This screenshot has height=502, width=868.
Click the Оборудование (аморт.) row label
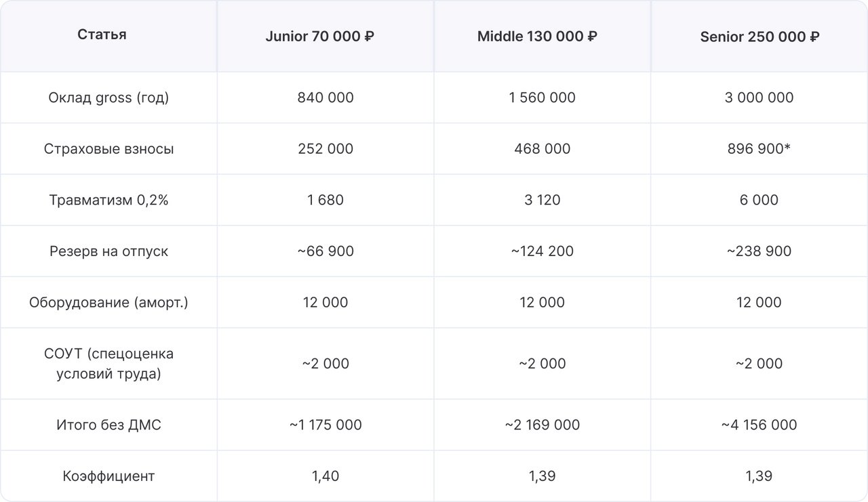[x=108, y=302]
